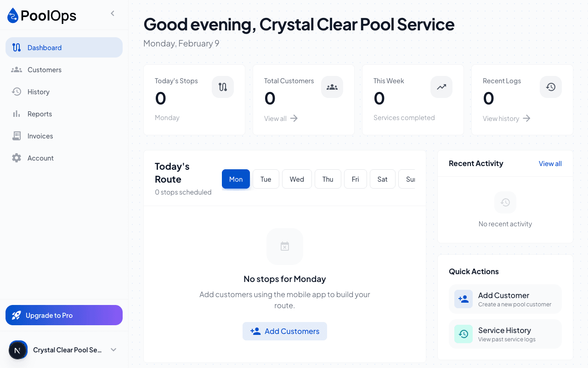
Task: Select Sat in the day selector
Action: coord(382,179)
